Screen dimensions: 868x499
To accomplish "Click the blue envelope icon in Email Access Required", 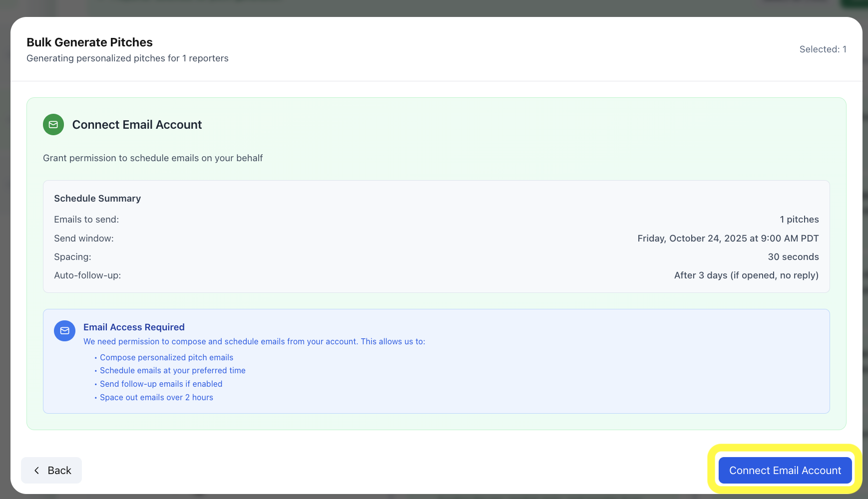I will 64,331.
